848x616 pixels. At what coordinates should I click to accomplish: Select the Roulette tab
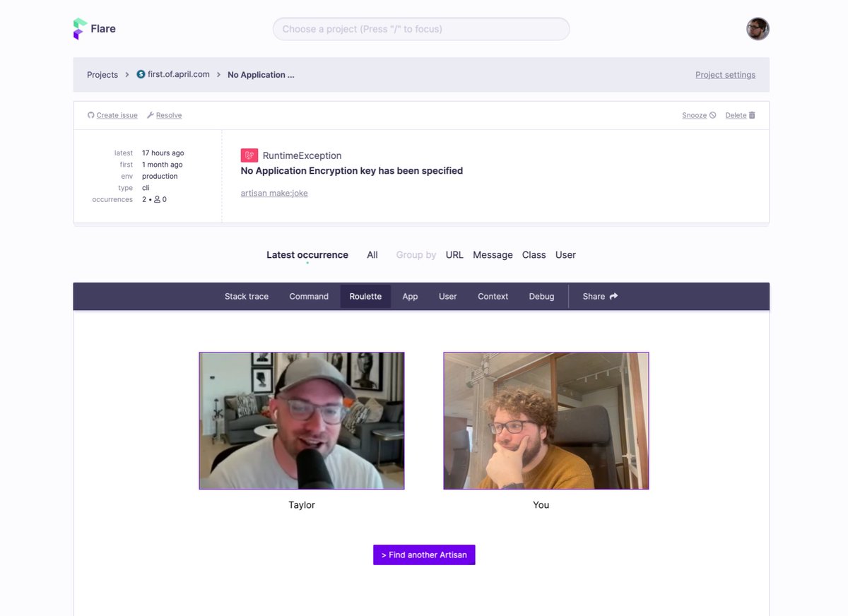click(365, 297)
